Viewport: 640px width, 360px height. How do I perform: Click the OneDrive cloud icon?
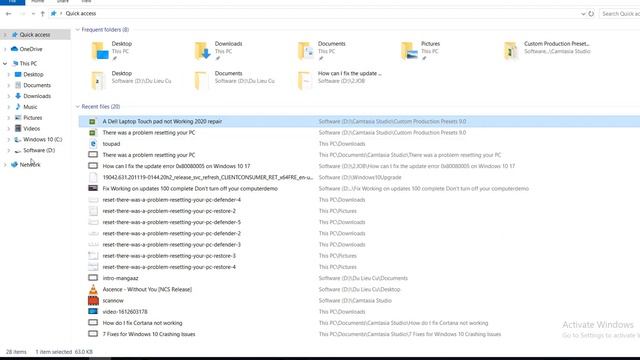coord(14,49)
